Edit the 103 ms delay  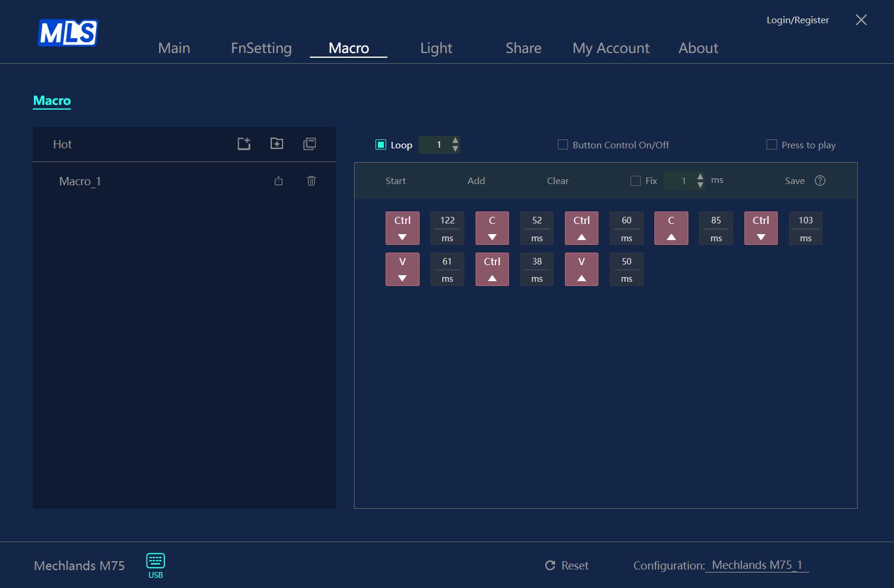[x=806, y=228]
